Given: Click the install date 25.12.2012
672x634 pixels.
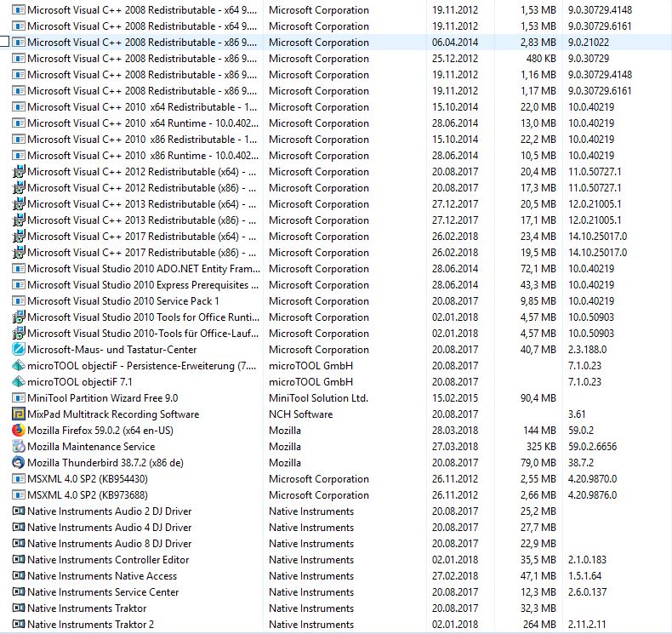Looking at the screenshot, I should click(455, 59).
